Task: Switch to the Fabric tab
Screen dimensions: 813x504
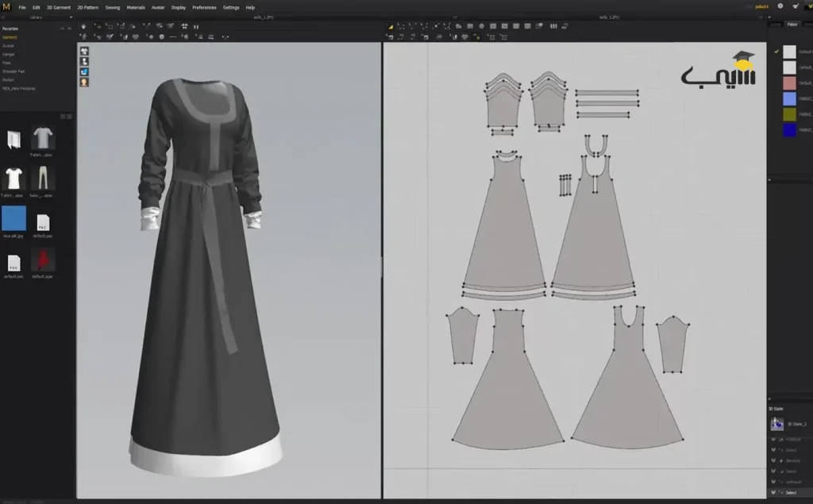Action: coord(792,25)
